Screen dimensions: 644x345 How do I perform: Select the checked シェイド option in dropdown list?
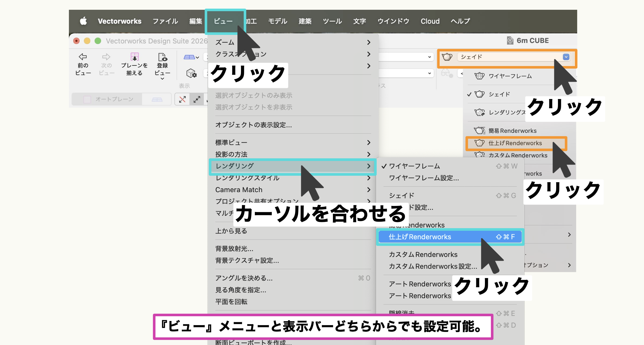tap(499, 94)
